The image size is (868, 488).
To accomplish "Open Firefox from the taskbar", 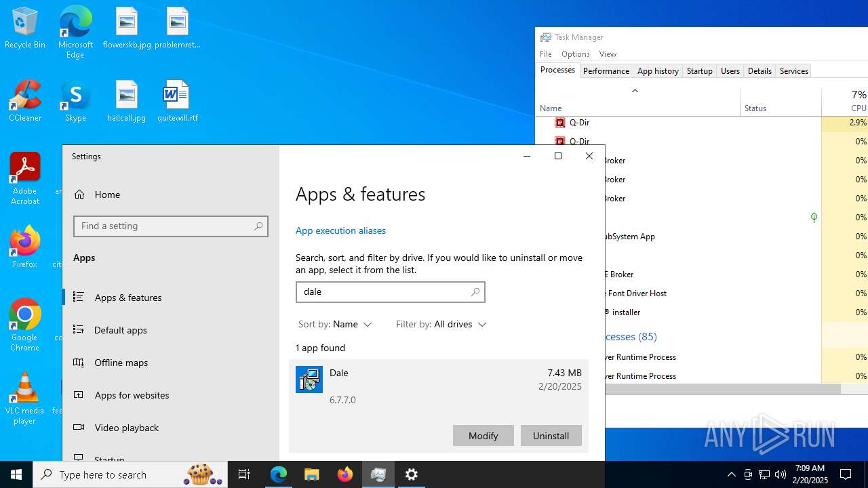I will coord(345,474).
